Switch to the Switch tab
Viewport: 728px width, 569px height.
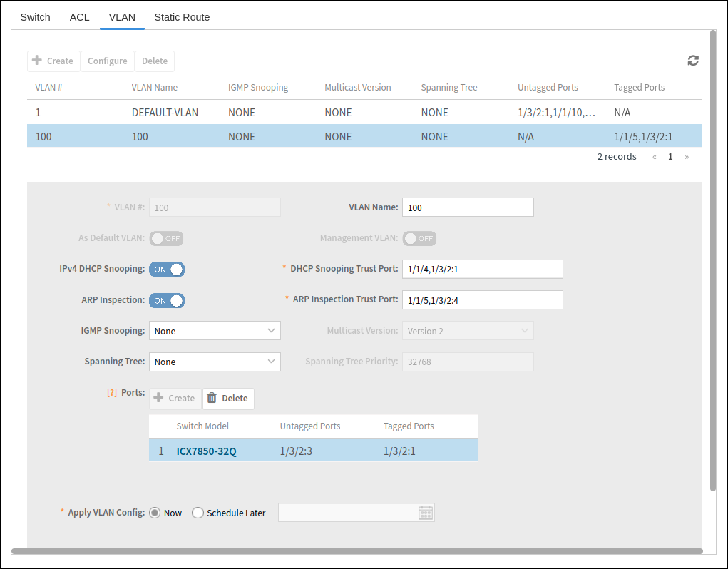coord(35,17)
